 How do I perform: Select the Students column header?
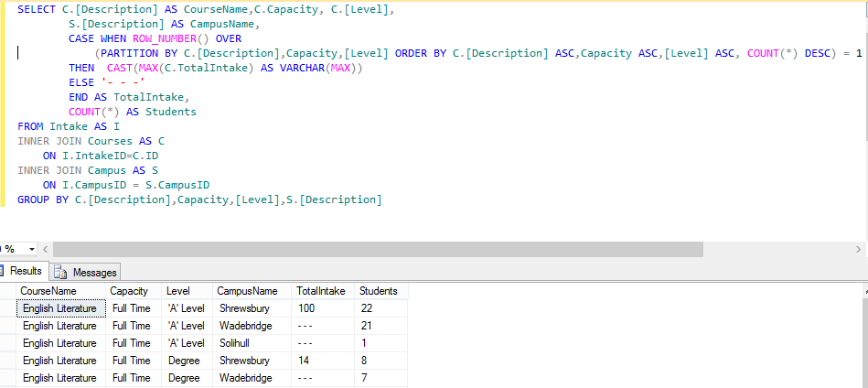pyautogui.click(x=380, y=291)
